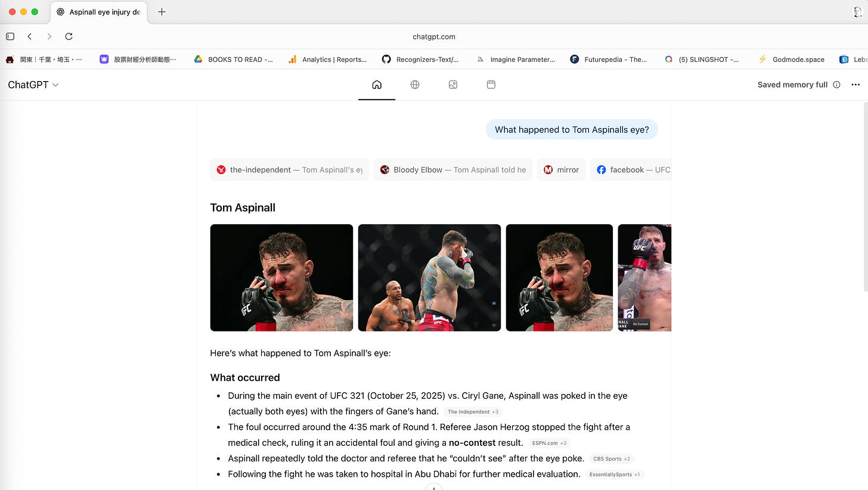
Task: Open the Bloody Elbow source chip
Action: pos(453,170)
